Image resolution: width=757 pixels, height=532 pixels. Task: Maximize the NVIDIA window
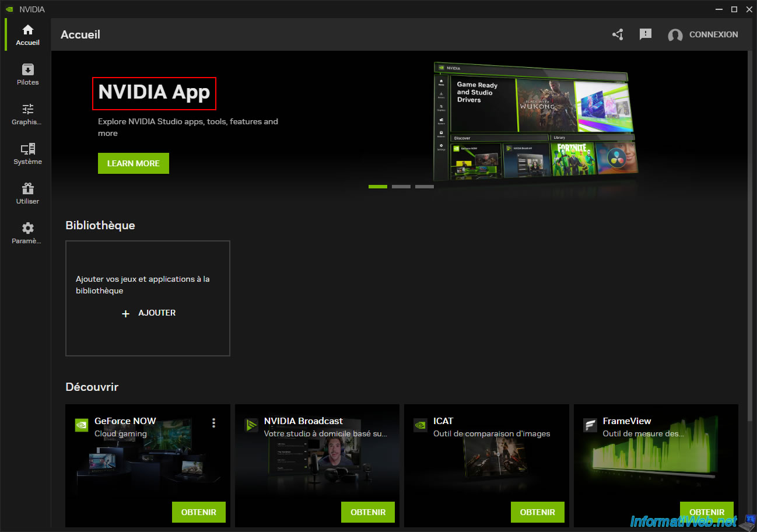point(734,9)
